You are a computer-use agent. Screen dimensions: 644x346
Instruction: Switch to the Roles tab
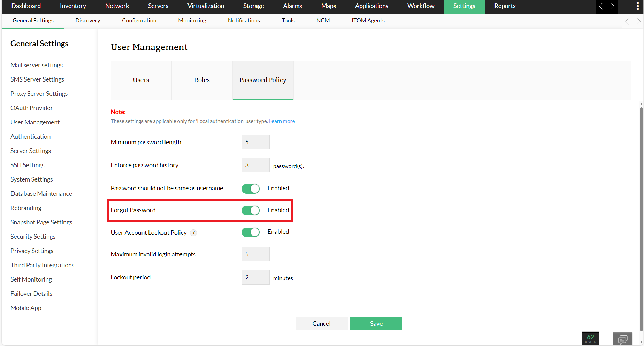(x=202, y=80)
